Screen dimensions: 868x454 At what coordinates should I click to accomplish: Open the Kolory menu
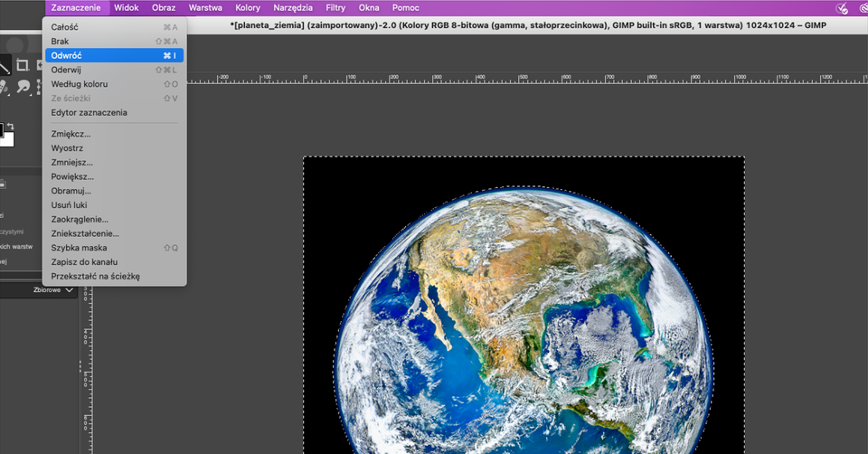coord(248,8)
